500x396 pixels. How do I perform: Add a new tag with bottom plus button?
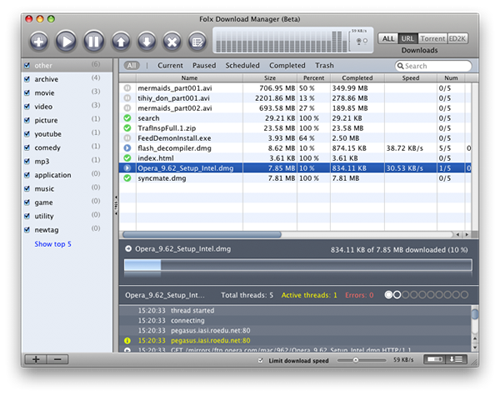(x=36, y=359)
